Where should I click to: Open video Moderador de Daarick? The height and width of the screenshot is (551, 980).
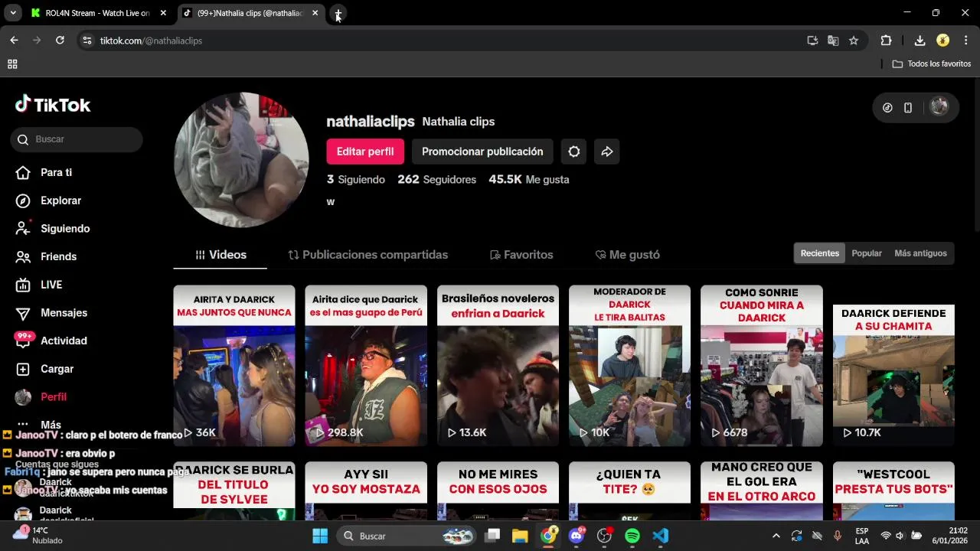click(629, 366)
